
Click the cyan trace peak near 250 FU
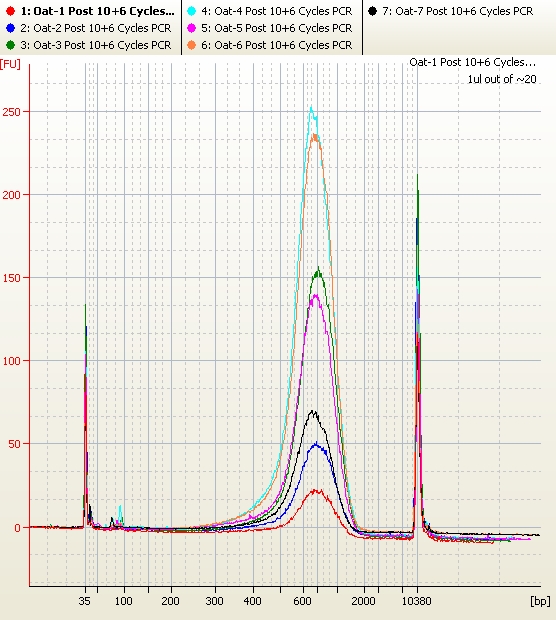click(312, 108)
